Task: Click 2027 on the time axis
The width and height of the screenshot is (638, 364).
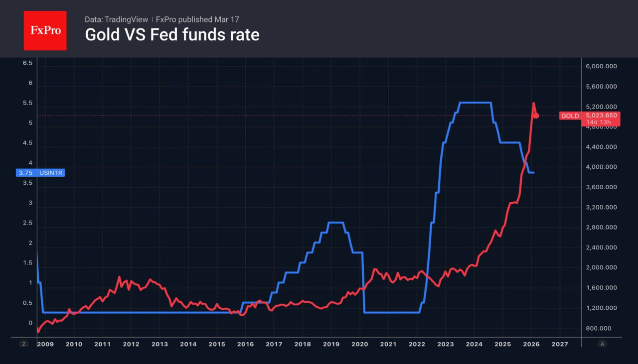Action: (x=560, y=344)
